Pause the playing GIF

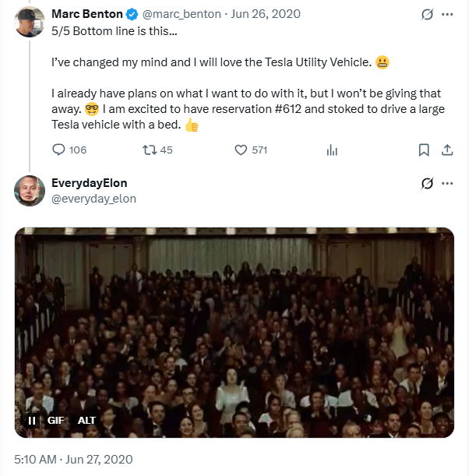[32, 420]
